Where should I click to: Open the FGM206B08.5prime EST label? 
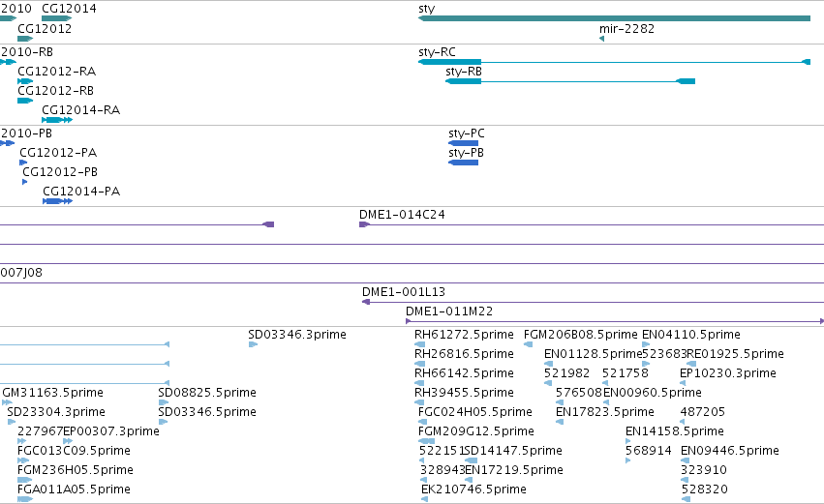[581, 335]
